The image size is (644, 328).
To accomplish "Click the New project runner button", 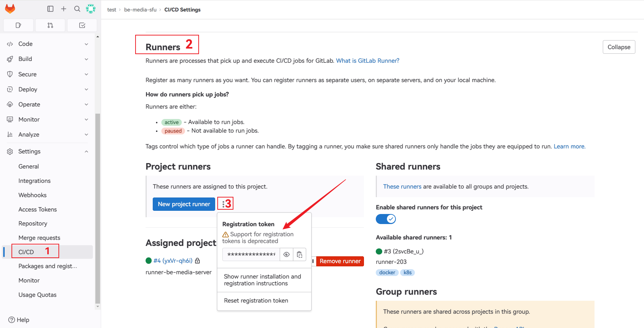I will click(x=184, y=204).
